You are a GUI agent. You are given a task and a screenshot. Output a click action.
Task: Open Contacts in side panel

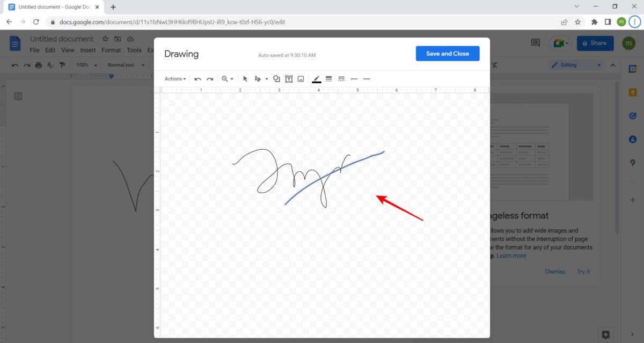click(x=633, y=139)
